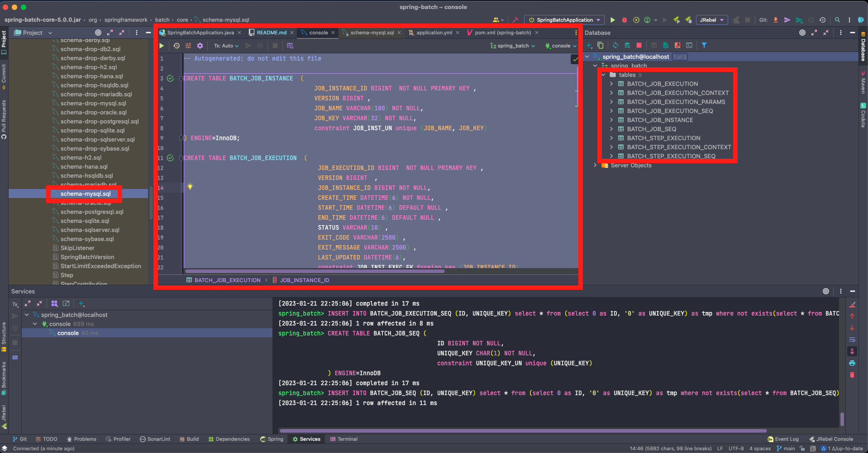The height and width of the screenshot is (453, 868).
Task: Toggle scroll to end in Services output
Action: point(852,351)
